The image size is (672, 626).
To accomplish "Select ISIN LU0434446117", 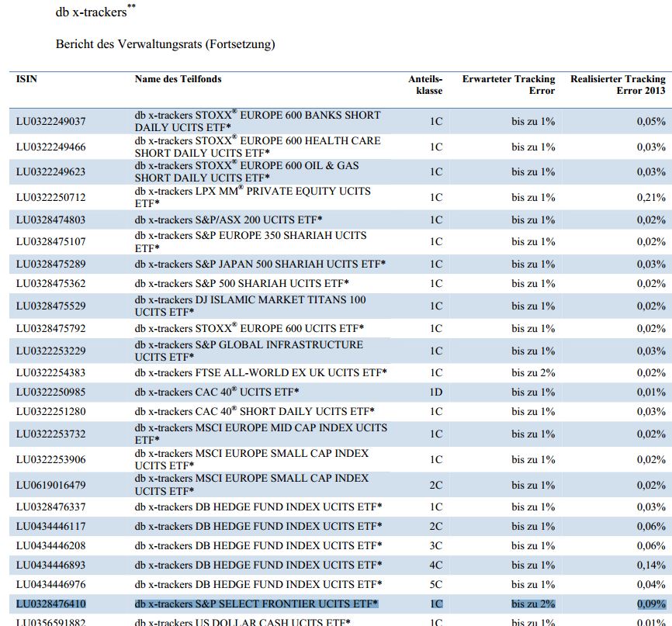I will click(51, 526).
